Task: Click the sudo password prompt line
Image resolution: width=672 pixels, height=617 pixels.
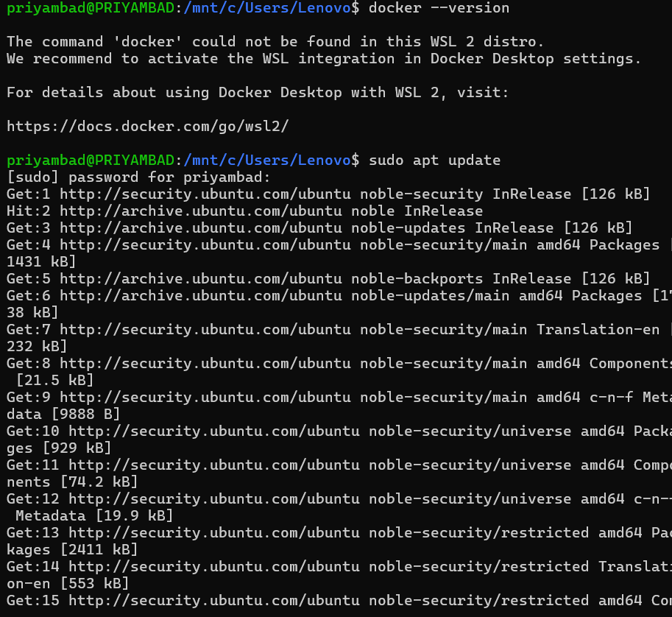Action: pyautogui.click(x=138, y=177)
